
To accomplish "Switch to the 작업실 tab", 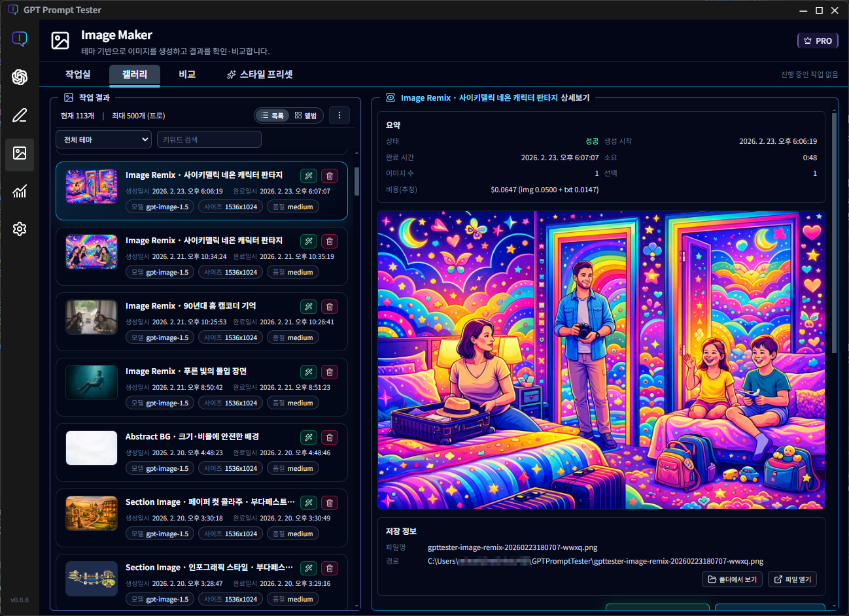I will (x=78, y=75).
